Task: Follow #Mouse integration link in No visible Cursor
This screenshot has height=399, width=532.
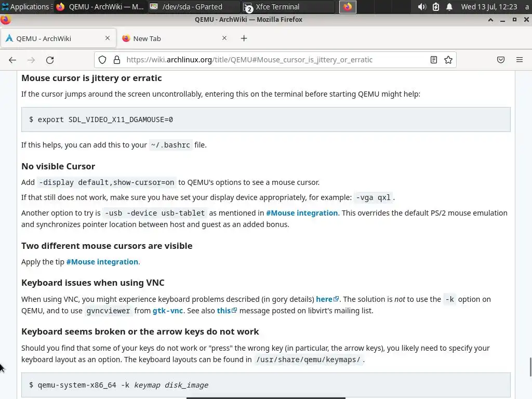Action: (x=302, y=213)
